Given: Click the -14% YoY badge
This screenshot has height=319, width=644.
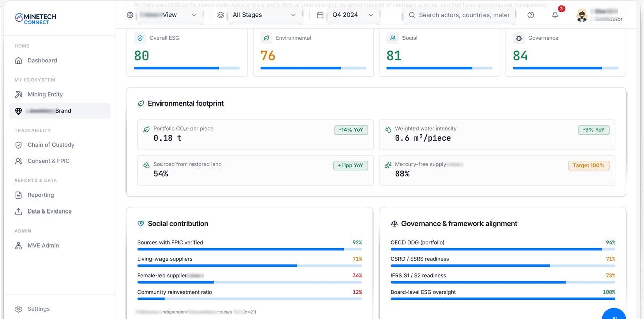Looking at the screenshot, I should tap(351, 130).
